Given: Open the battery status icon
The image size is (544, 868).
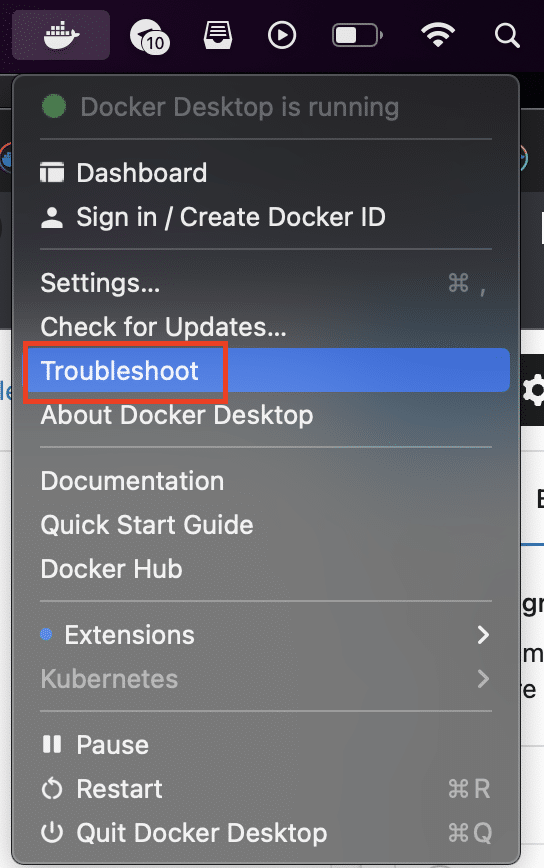Looking at the screenshot, I should [x=358, y=35].
